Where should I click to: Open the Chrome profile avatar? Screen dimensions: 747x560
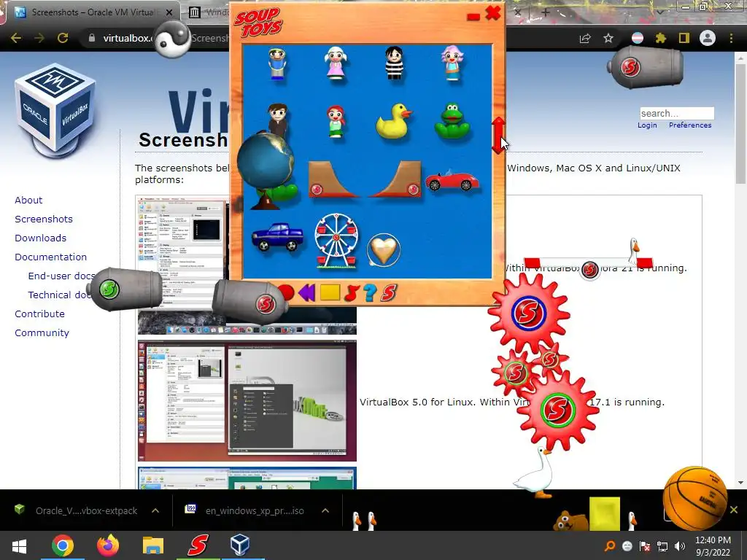click(708, 38)
